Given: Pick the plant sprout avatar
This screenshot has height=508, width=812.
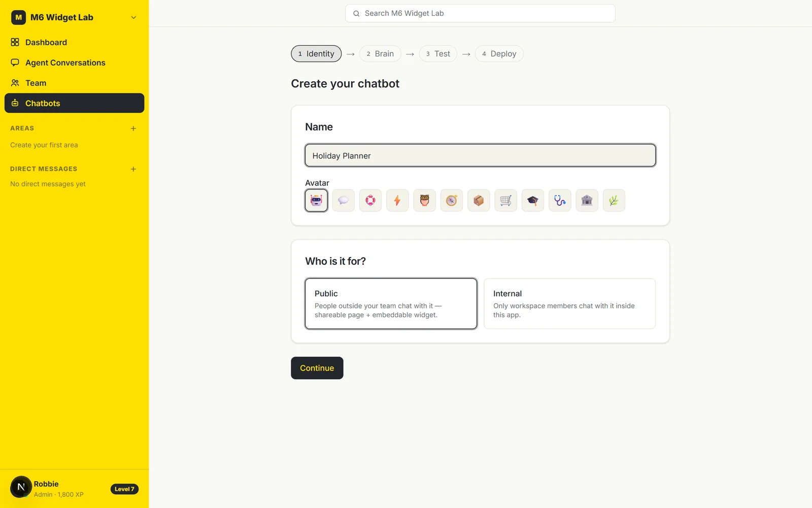Looking at the screenshot, I should point(614,200).
